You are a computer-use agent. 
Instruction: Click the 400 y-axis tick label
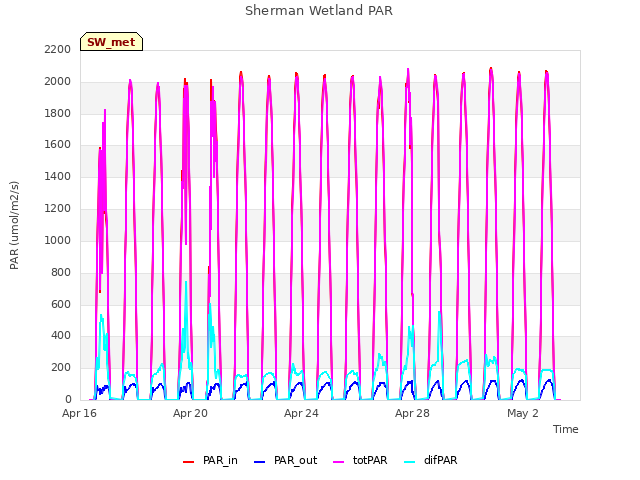61,336
